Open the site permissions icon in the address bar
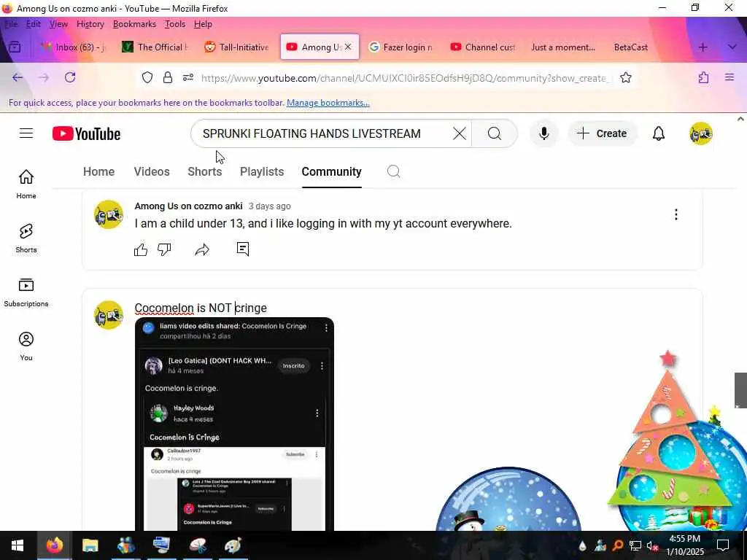747x560 pixels. pyautogui.click(x=188, y=77)
